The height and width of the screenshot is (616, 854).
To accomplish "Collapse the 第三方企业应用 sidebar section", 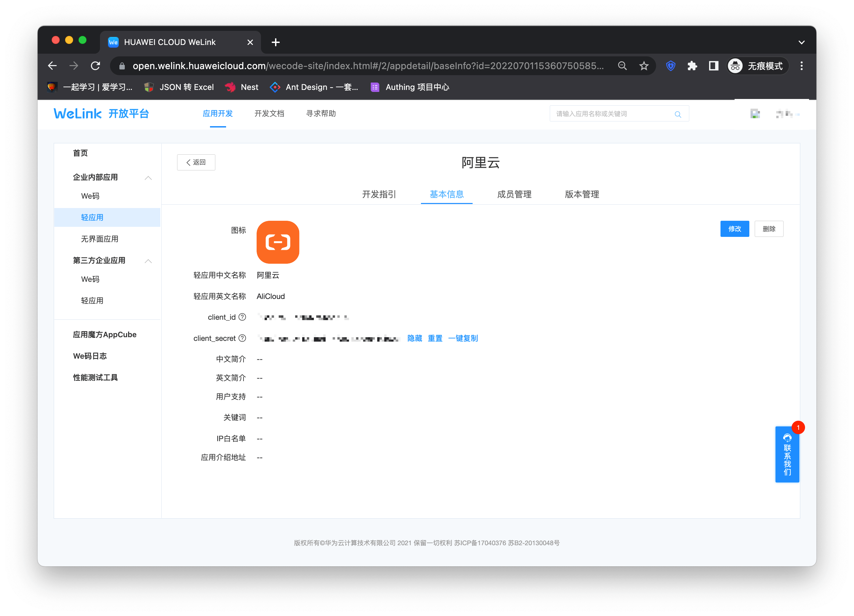I will [148, 261].
